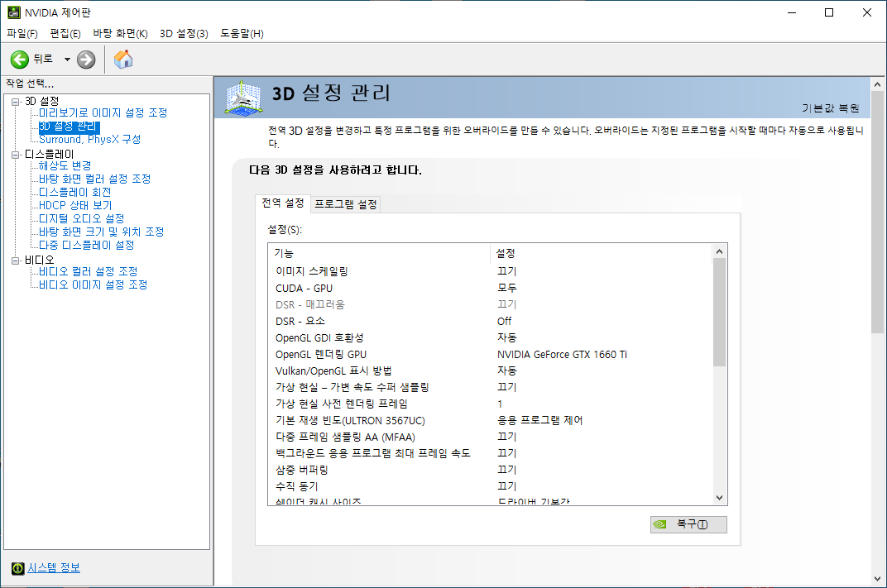Select the CUDA - GPU row

coord(491,288)
